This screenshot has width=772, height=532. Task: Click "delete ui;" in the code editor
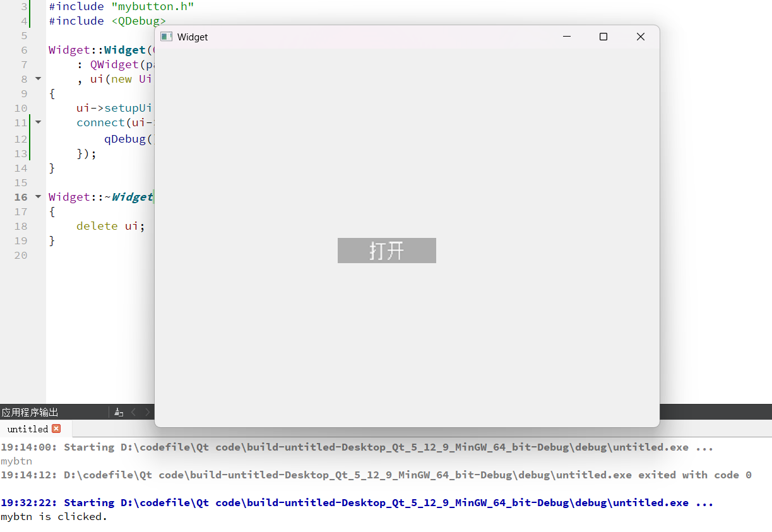coord(110,226)
